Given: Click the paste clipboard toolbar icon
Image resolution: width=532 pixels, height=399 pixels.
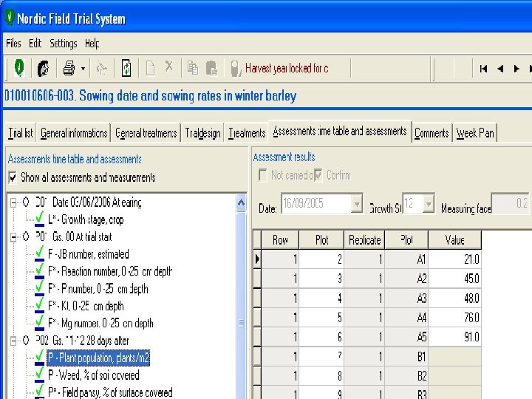Looking at the screenshot, I should point(212,68).
